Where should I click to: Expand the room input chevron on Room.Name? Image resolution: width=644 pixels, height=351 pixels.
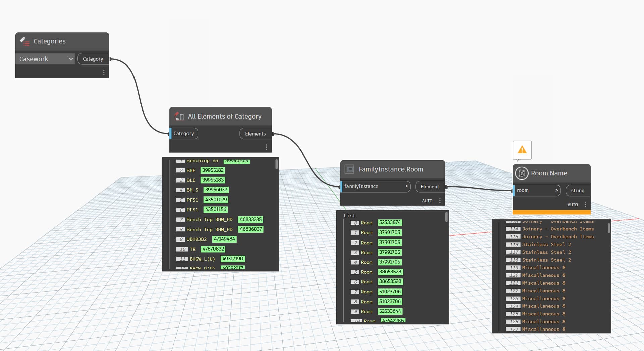[557, 190]
